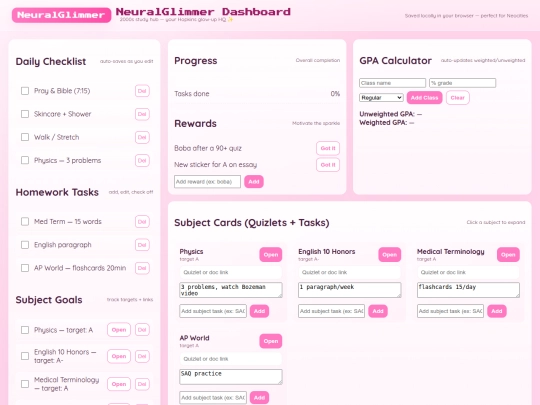Click AP World Quizlet link field

(x=230, y=359)
